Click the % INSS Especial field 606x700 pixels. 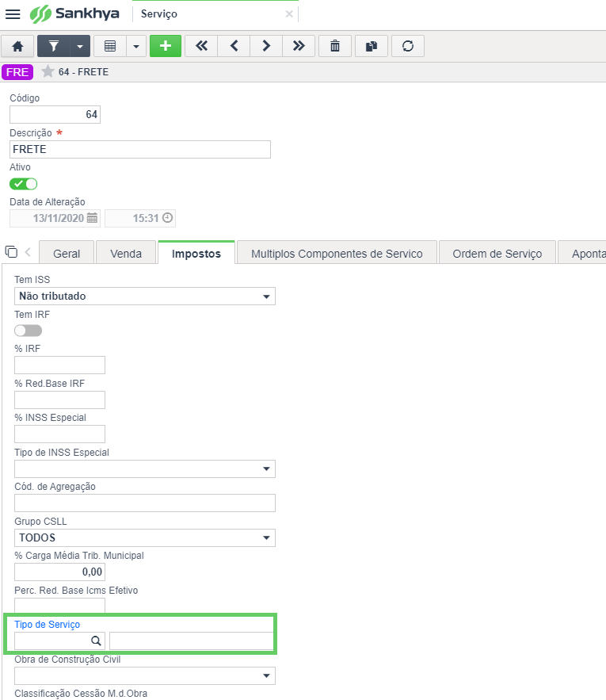(x=59, y=434)
